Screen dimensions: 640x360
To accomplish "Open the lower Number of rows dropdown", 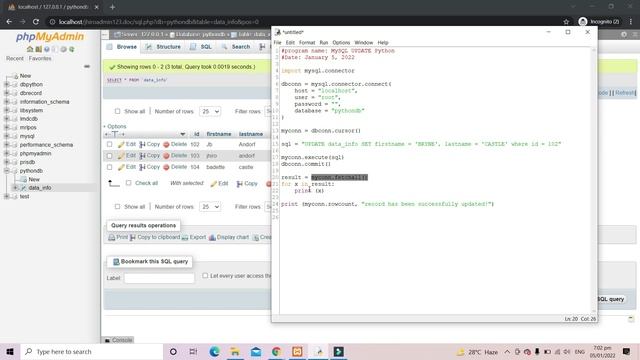I will click(210, 207).
